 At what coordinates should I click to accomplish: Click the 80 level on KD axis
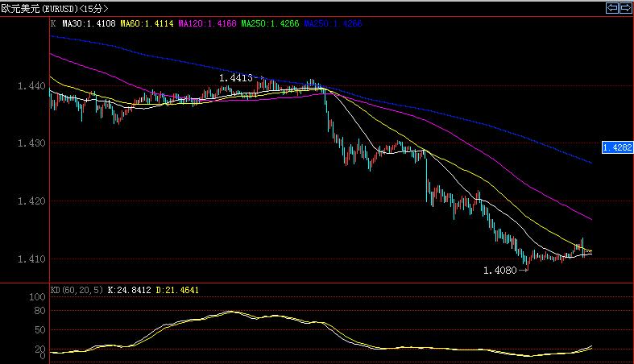39,311
